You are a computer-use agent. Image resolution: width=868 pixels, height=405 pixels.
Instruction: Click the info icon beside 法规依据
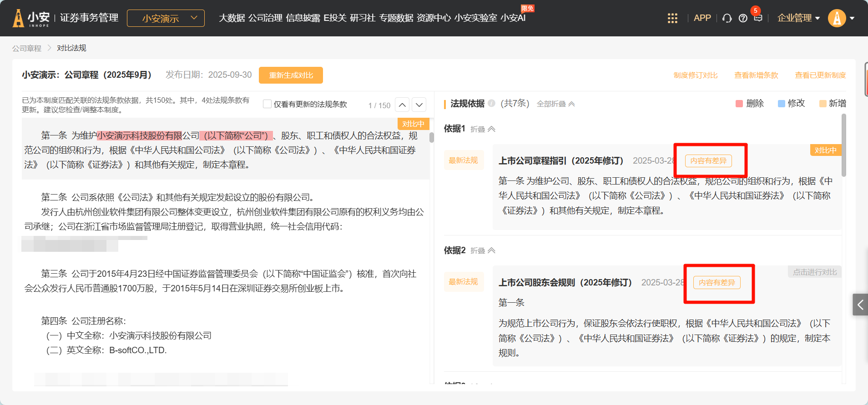point(491,103)
